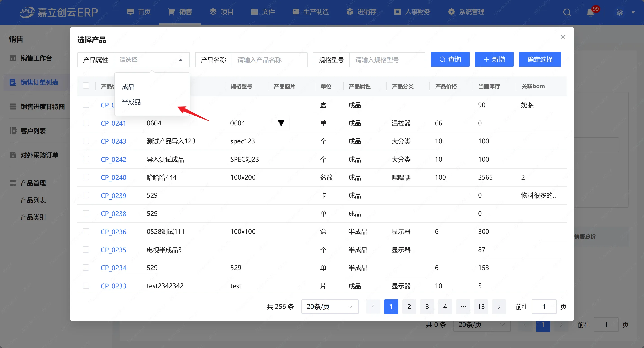Viewport: 644px width, 348px height.
Task: Click the 项目 layers icon
Action: coord(213,12)
